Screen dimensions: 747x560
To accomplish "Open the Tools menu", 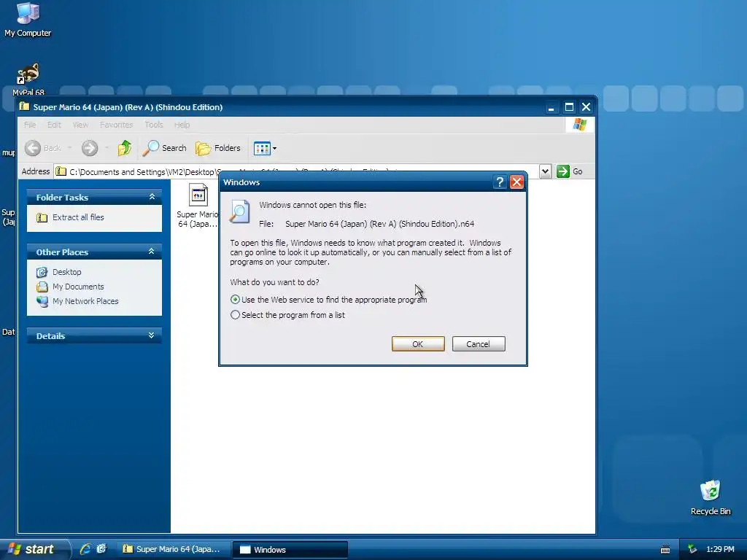I will pos(154,125).
